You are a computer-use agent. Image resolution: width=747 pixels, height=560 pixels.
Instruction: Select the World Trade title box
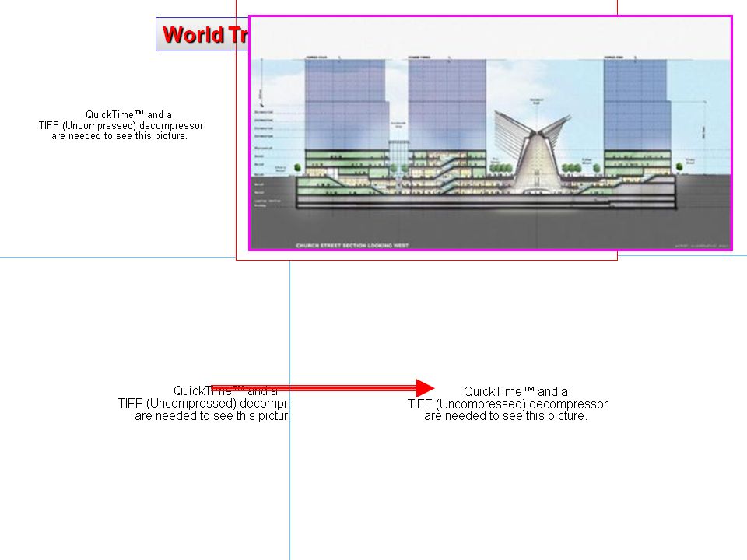(x=202, y=34)
